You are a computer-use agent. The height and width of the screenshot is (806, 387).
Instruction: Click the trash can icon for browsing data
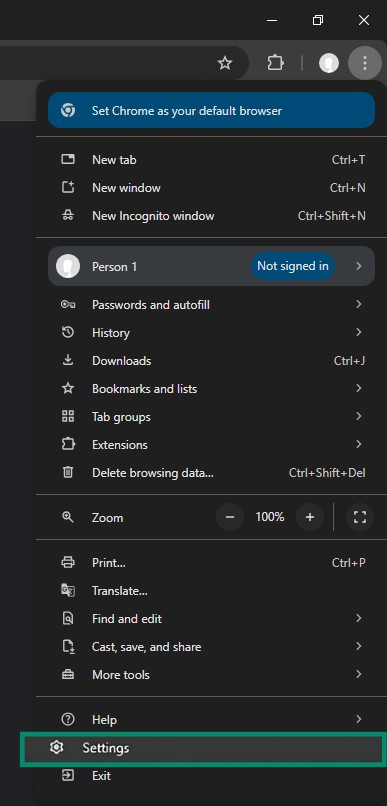pyautogui.click(x=68, y=472)
